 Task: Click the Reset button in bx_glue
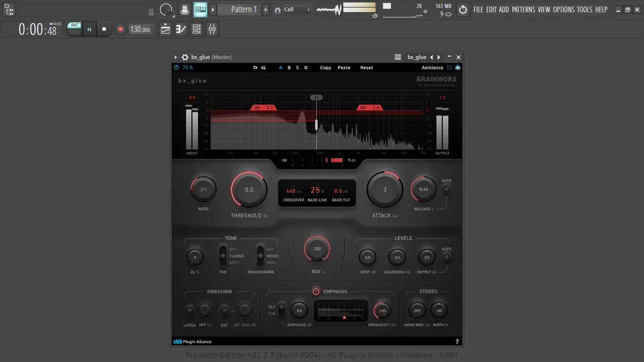click(x=366, y=67)
